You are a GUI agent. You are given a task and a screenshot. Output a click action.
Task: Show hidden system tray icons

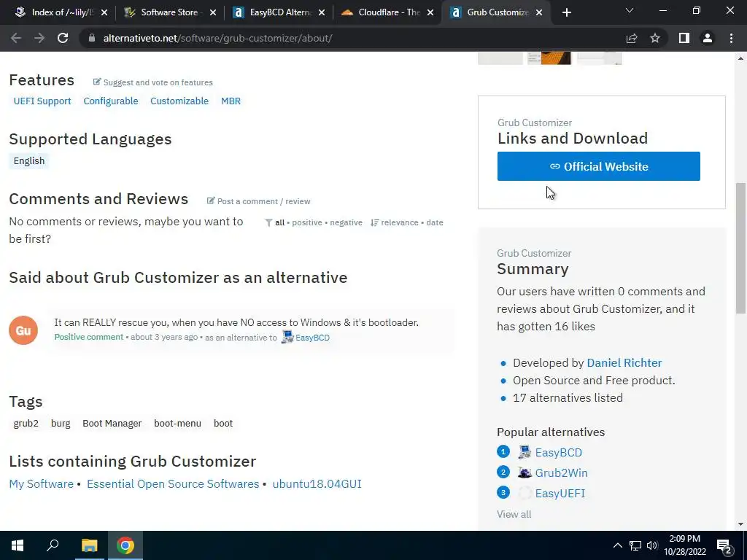coord(617,545)
